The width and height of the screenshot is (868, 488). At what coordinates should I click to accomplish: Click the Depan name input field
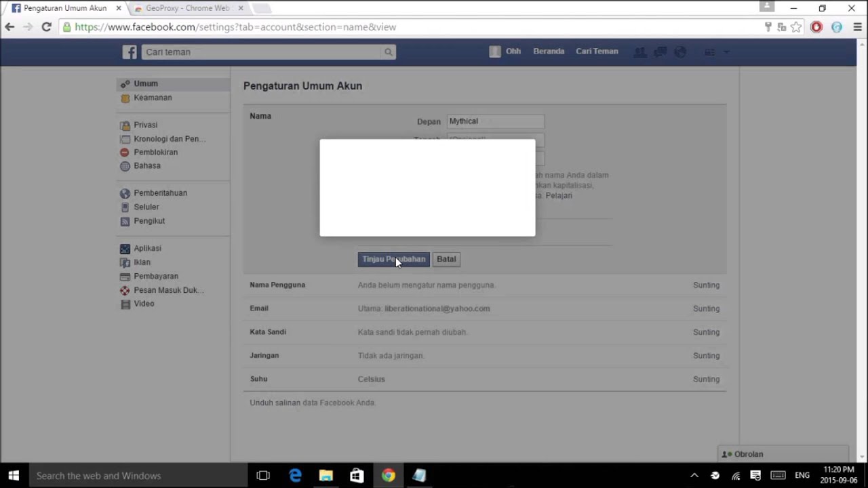(496, 121)
